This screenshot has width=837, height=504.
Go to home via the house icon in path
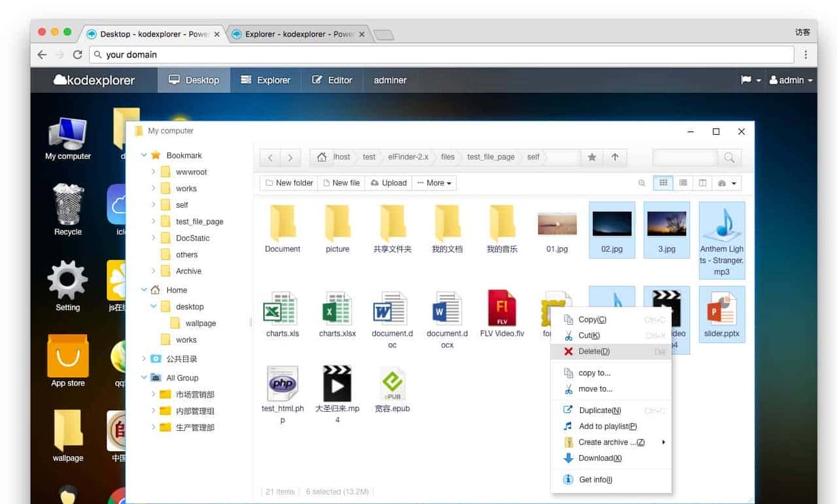coord(321,158)
